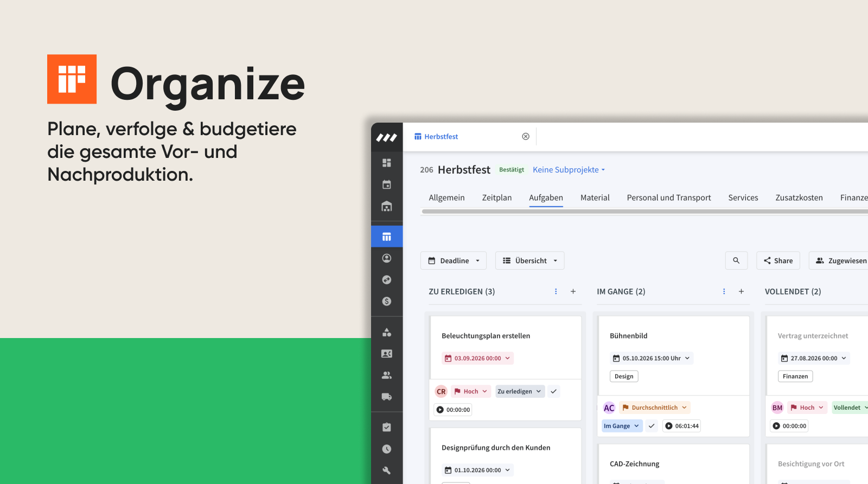The width and height of the screenshot is (868, 484).
Task: Mark Bühnenbild task as done
Action: [652, 426]
